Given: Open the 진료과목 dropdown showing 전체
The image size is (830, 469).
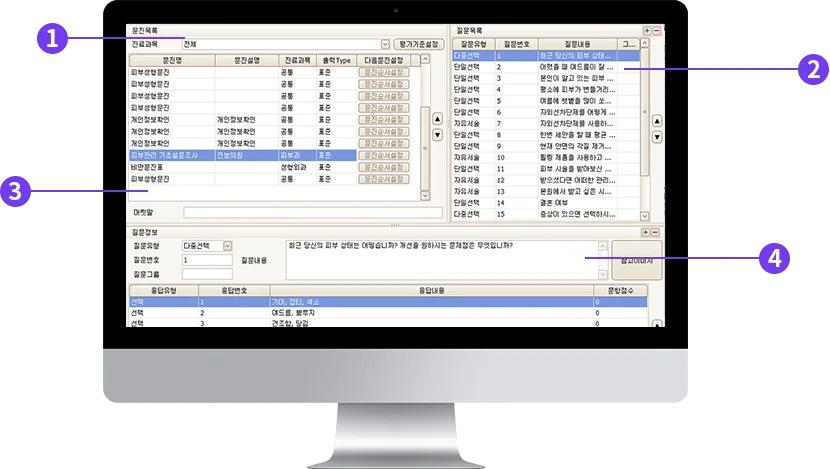Looking at the screenshot, I should (385, 44).
